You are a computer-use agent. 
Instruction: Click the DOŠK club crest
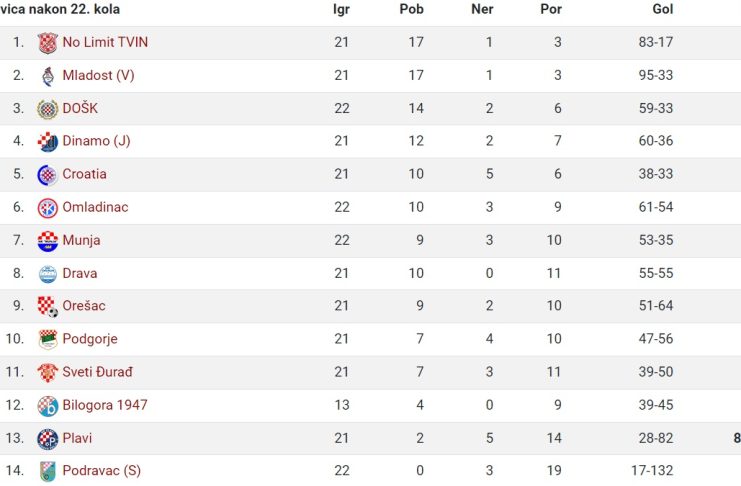tap(48, 109)
